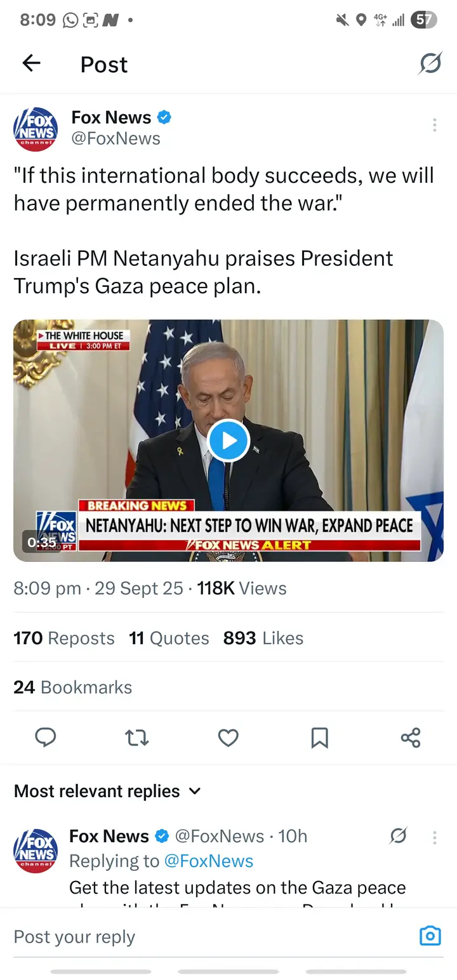Tap the camera icon in reply bar
The height and width of the screenshot is (980, 457).
tap(430, 936)
